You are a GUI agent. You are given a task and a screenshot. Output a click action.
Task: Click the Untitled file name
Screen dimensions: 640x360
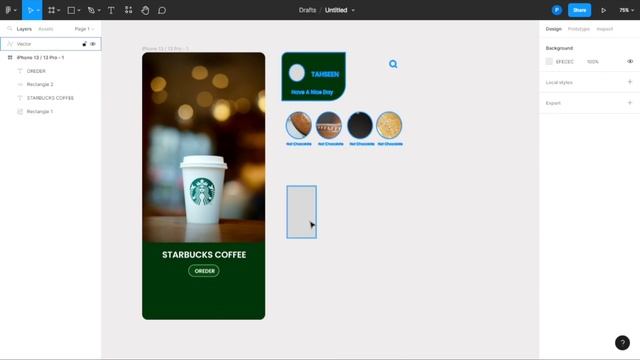[x=336, y=10]
